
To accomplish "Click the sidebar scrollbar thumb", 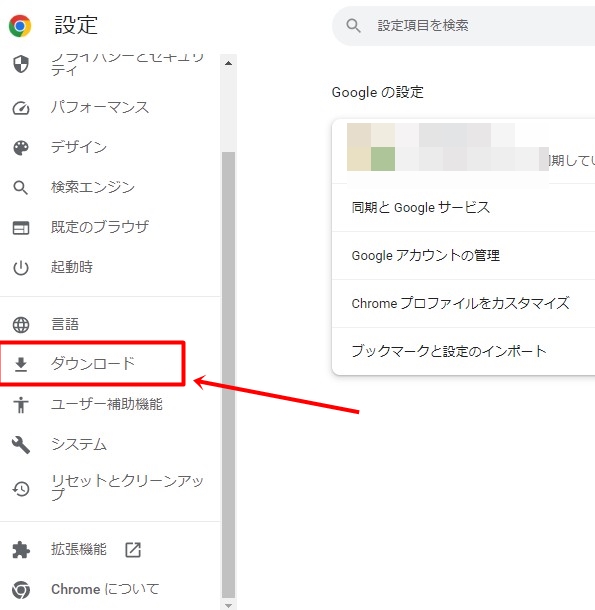I will (228, 375).
